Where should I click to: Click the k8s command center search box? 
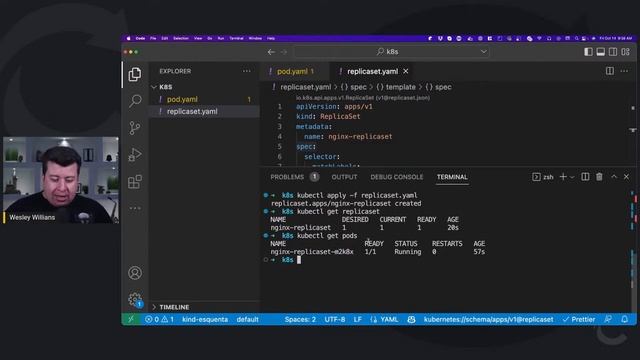click(391, 52)
